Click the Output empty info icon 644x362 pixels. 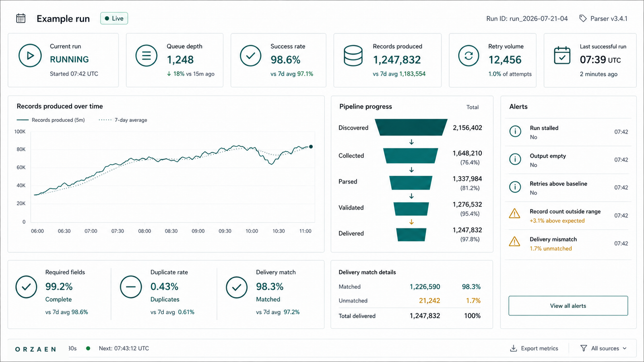pos(515,159)
